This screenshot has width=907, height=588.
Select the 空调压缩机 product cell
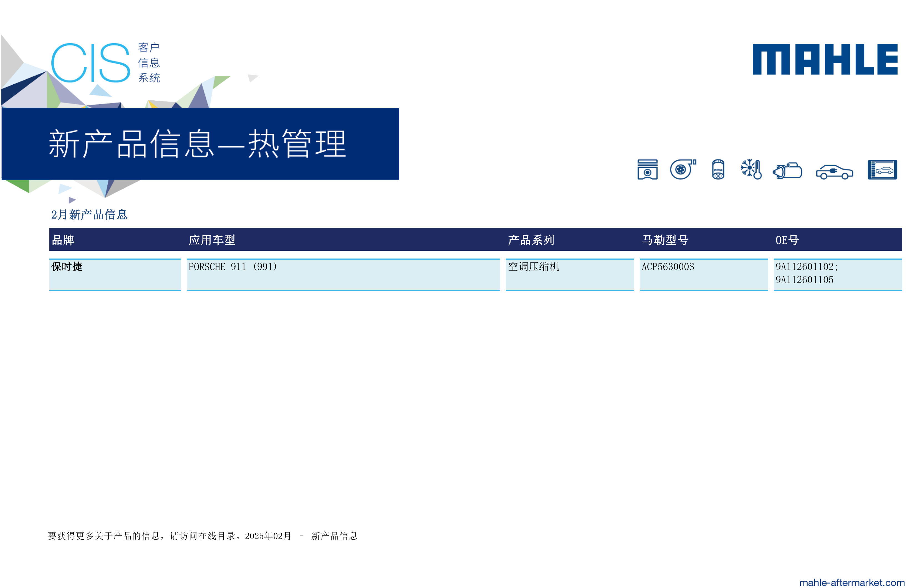[x=570, y=274]
